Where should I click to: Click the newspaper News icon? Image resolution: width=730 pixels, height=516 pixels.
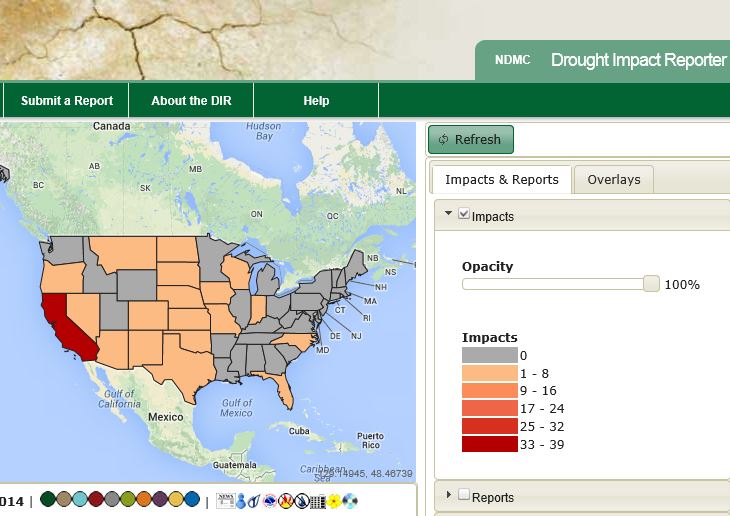(x=224, y=501)
